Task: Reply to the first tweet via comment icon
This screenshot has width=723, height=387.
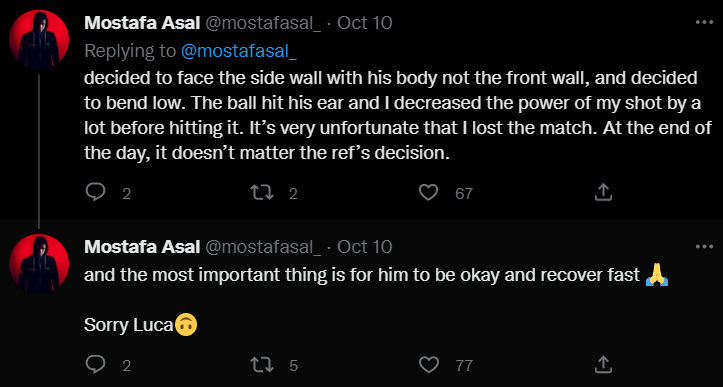Action: pos(96,192)
